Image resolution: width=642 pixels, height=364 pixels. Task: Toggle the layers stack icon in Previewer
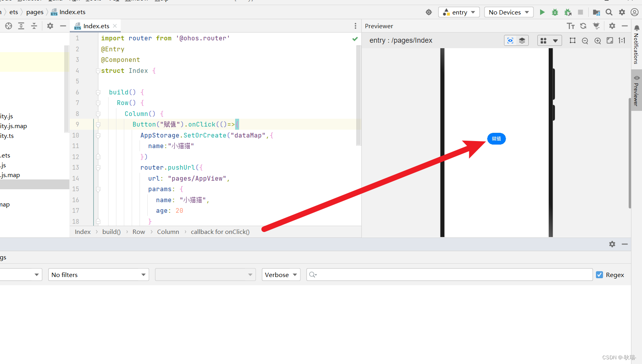coord(522,40)
